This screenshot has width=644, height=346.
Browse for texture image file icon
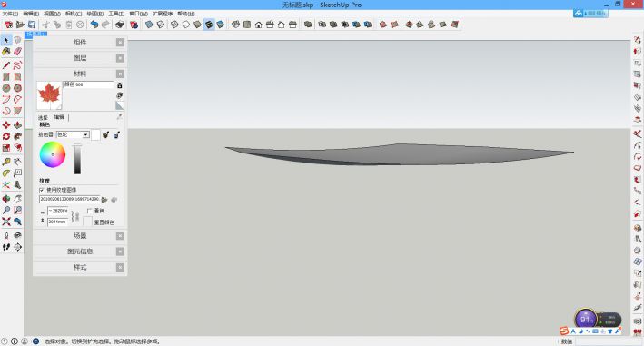point(104,200)
